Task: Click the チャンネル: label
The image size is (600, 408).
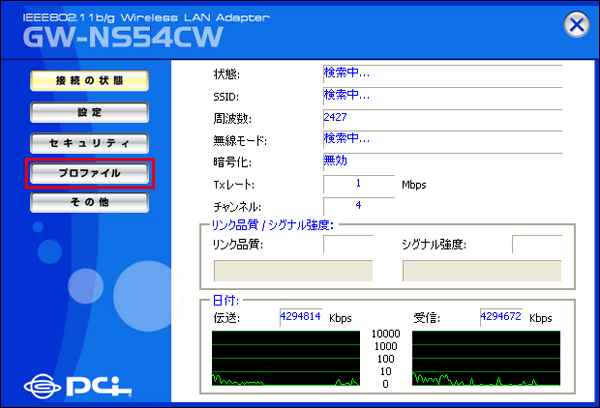Action: [x=237, y=207]
